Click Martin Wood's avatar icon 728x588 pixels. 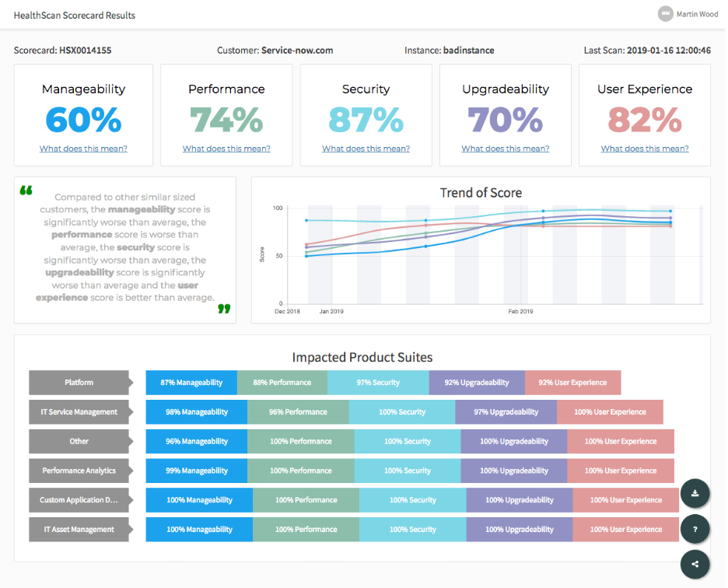click(x=665, y=14)
